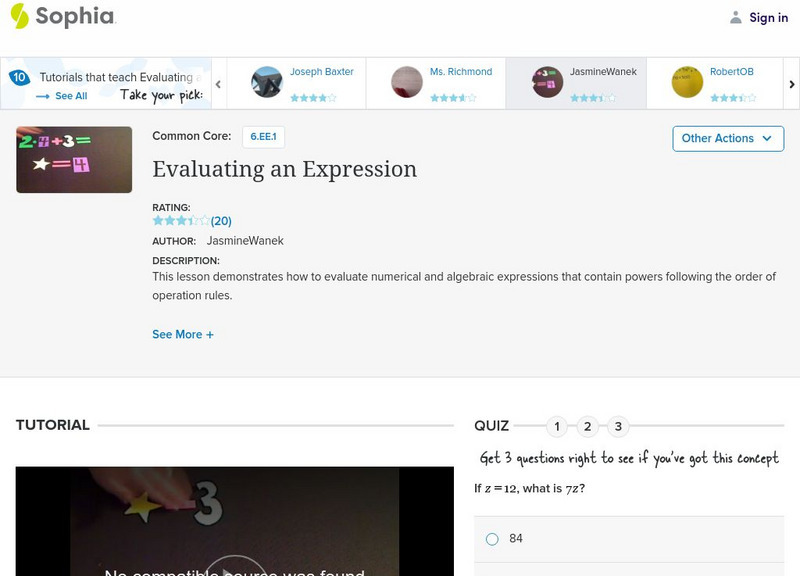
Task: Click the Sophia logo icon
Action: [x=19, y=16]
